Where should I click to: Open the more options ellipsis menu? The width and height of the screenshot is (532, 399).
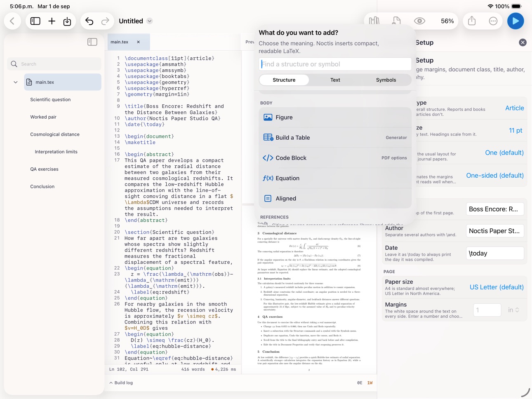pos(493,21)
